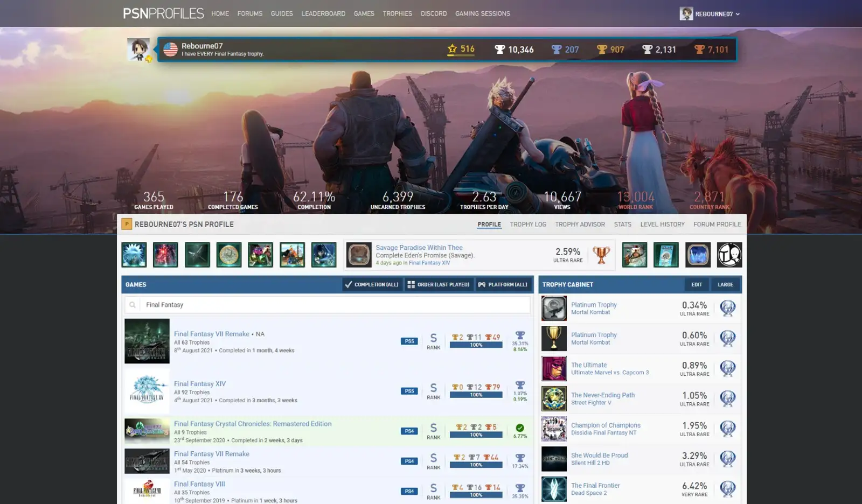Screen dimensions: 862x504
Task: Click the platinum trophy count icon 207
Action: [557, 50]
